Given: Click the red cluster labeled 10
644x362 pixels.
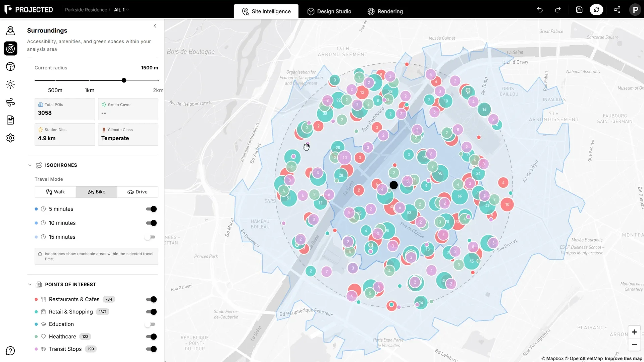Looking at the screenshot, I should [x=507, y=204].
